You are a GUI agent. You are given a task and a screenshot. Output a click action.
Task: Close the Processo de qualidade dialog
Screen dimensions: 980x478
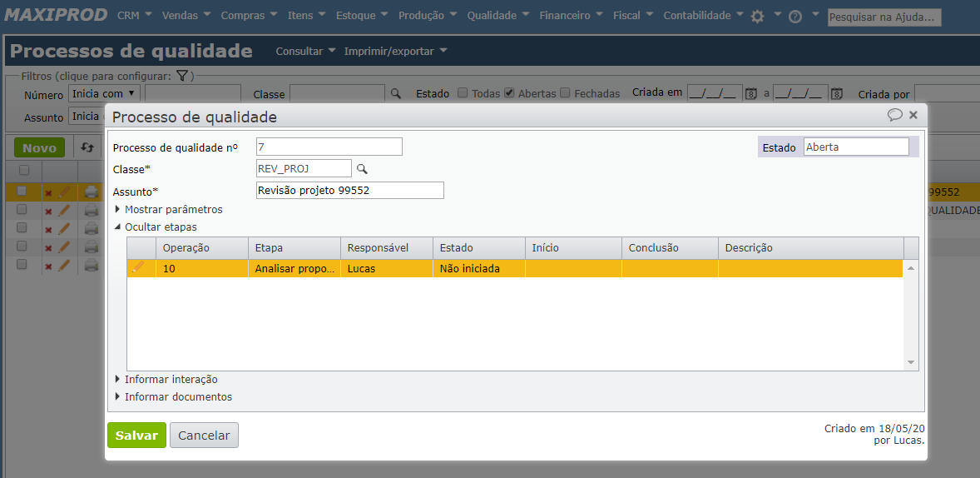click(913, 115)
